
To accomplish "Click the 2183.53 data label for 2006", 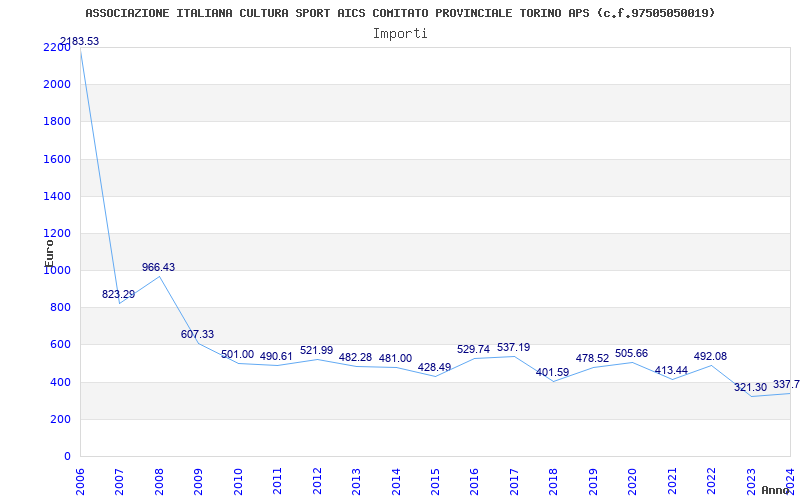I will pos(80,41).
